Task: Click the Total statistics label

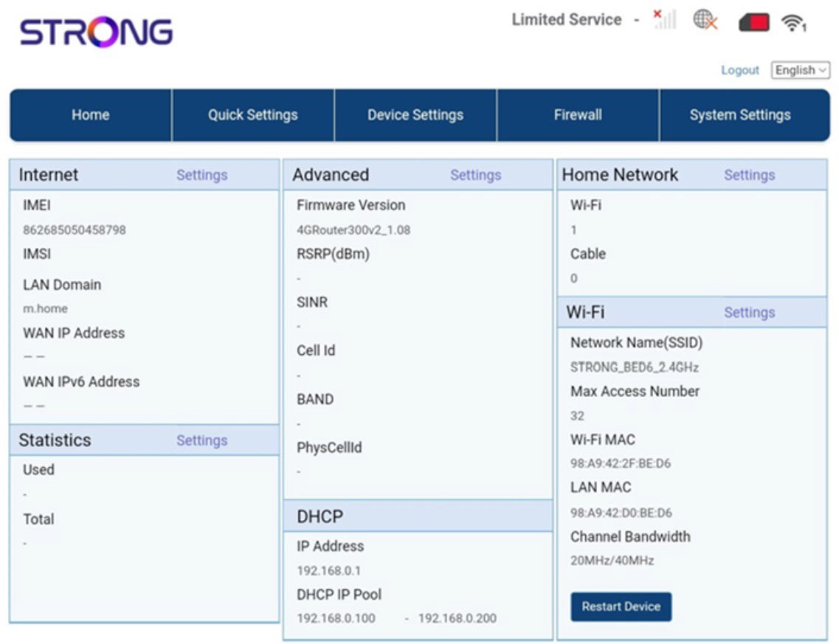Action: 38,519
